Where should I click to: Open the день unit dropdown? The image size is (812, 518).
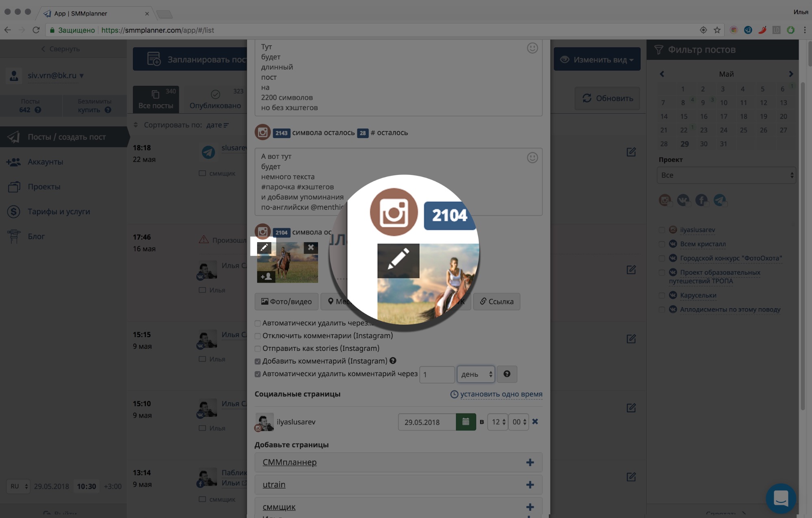click(476, 374)
